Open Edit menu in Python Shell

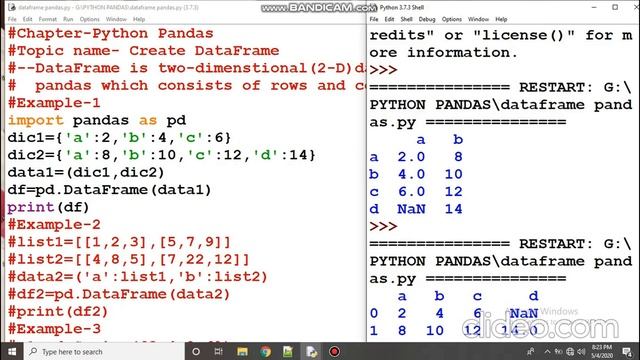click(389, 19)
